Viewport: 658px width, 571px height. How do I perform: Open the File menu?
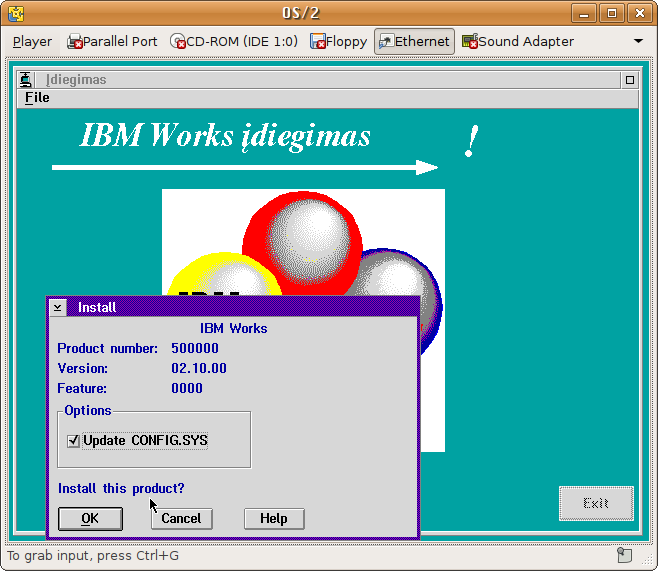click(x=37, y=98)
